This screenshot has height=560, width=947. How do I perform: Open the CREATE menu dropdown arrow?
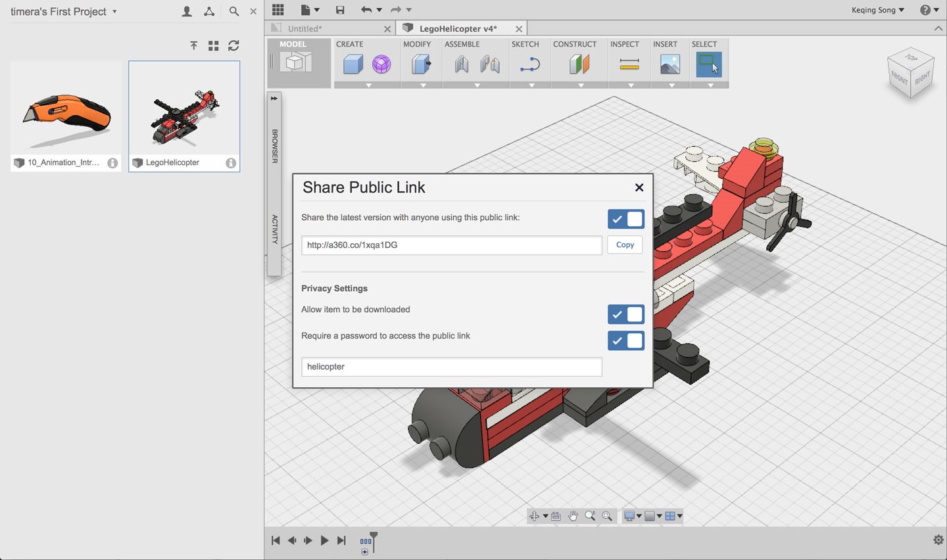coord(368,85)
